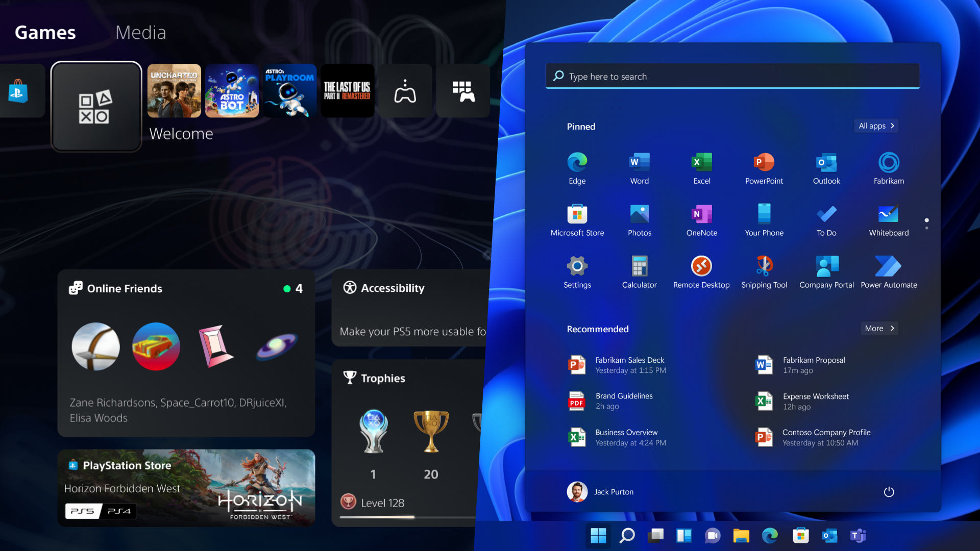Viewport: 980px width, 551px height.
Task: Open Widgets from the taskbar
Action: pos(684,535)
